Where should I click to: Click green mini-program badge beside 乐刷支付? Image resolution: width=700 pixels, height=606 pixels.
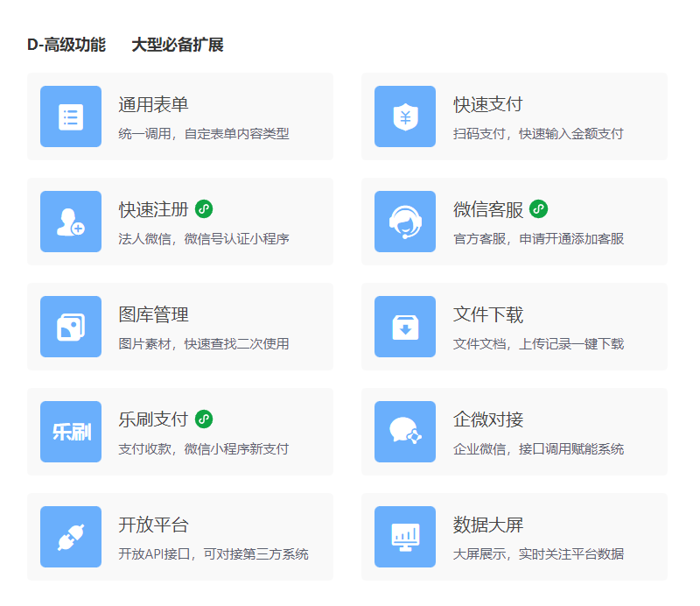pyautogui.click(x=204, y=419)
